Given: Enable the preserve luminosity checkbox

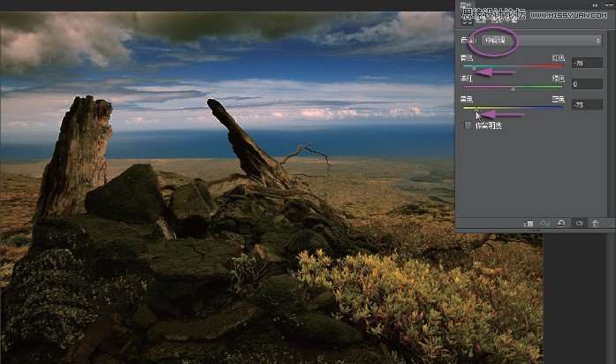Looking at the screenshot, I should (x=468, y=125).
